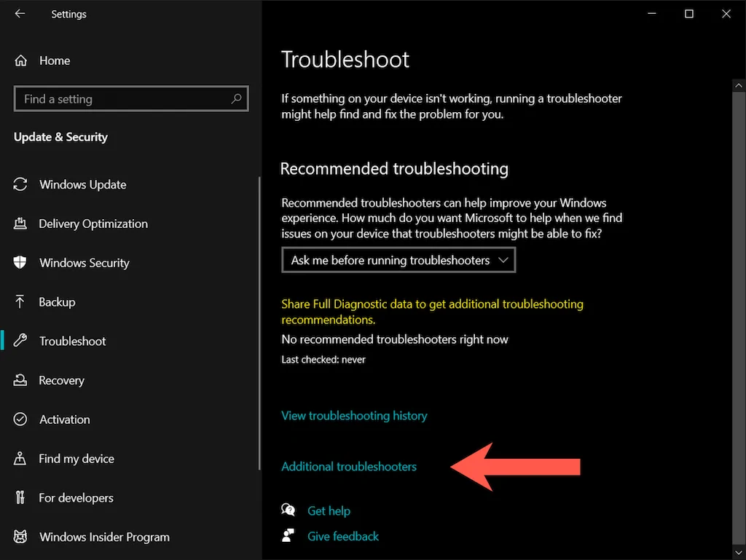The height and width of the screenshot is (560, 746).
Task: Open the Troubleshoot settings page
Action: (72, 342)
